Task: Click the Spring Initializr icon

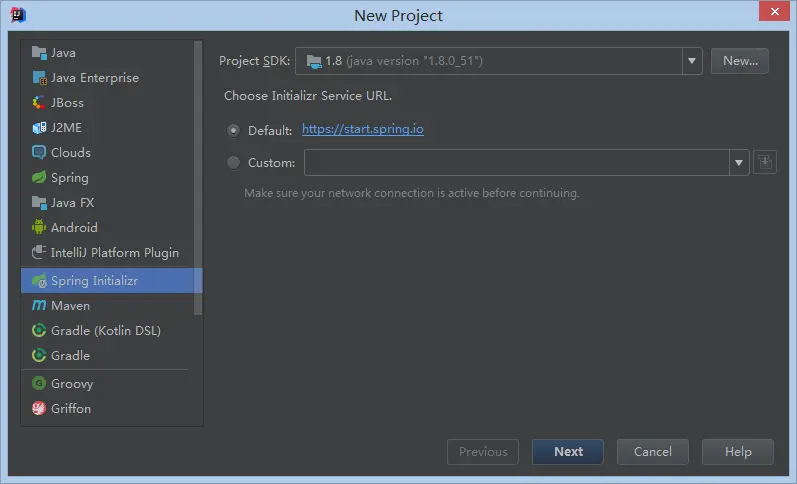Action: (x=39, y=281)
